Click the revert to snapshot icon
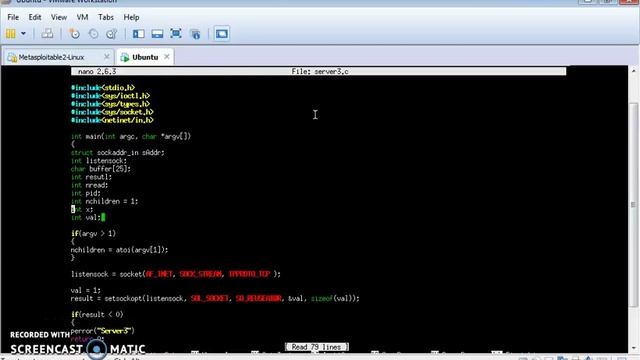Image resolution: width=640 pixels, height=360 pixels. pyautogui.click(x=93, y=34)
